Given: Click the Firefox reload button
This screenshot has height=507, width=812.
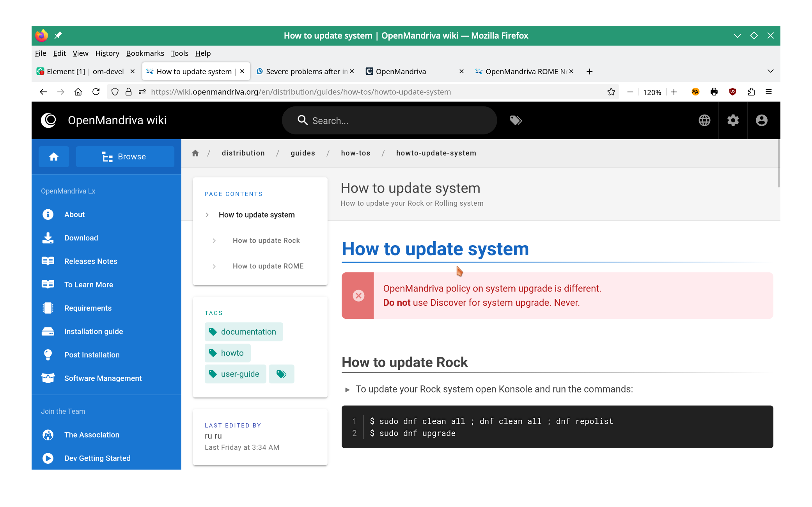Looking at the screenshot, I should (96, 92).
